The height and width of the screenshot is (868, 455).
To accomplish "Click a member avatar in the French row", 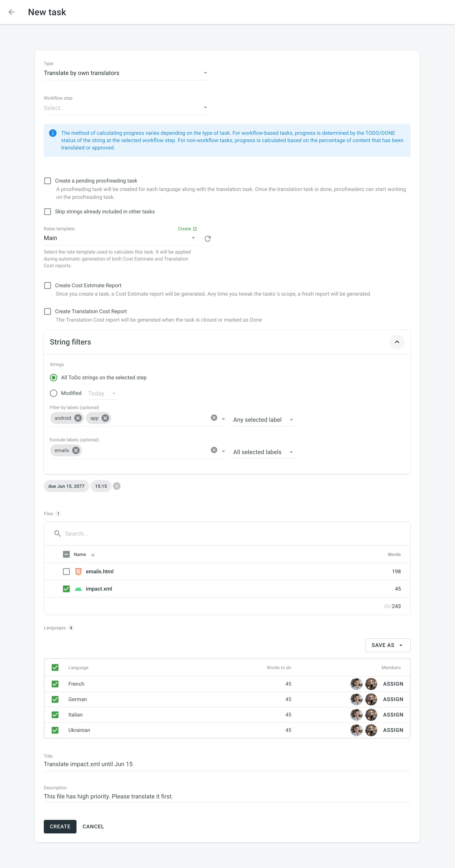I will pyautogui.click(x=356, y=684).
